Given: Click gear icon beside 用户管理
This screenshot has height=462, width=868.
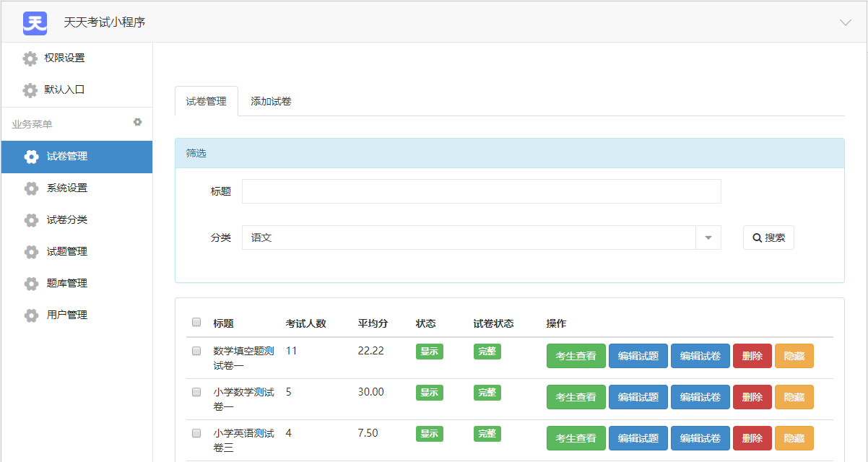Looking at the screenshot, I should tap(31, 315).
